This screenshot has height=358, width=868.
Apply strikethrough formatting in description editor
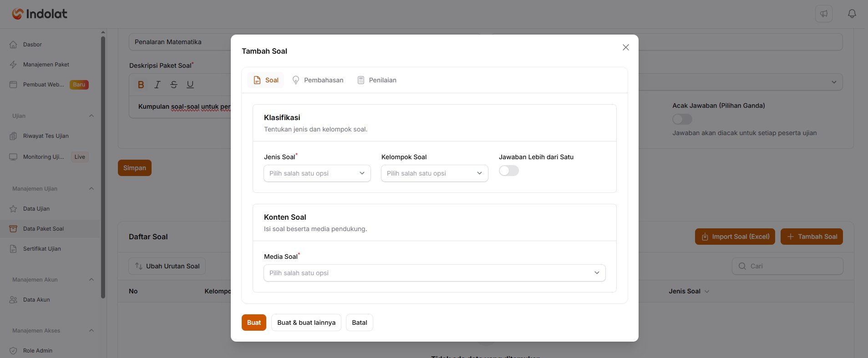(174, 85)
